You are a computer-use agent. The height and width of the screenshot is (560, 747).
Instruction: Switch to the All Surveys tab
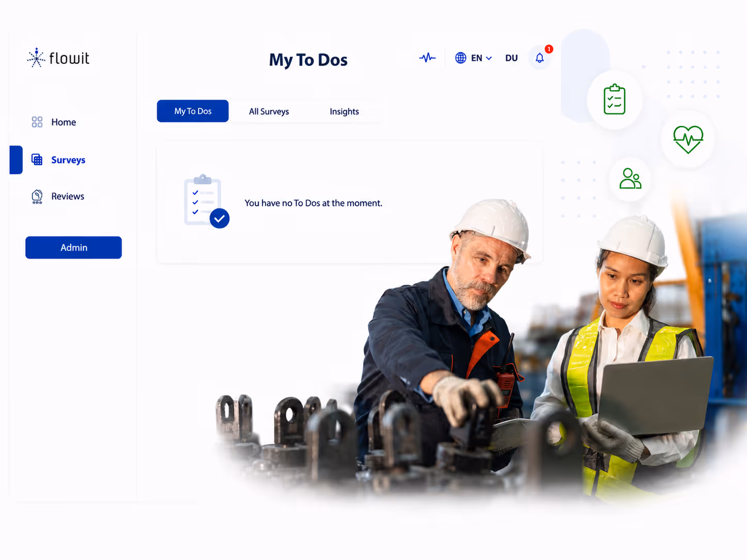[x=269, y=111]
